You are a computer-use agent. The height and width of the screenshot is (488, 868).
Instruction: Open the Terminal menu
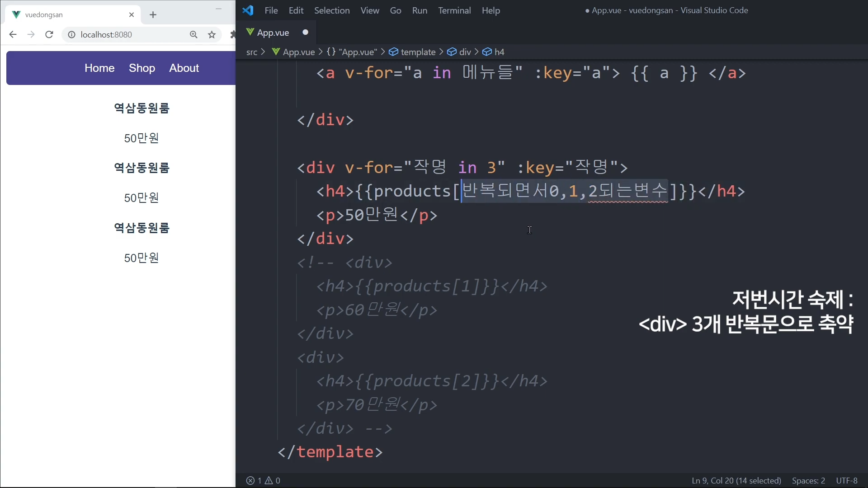coord(454,10)
